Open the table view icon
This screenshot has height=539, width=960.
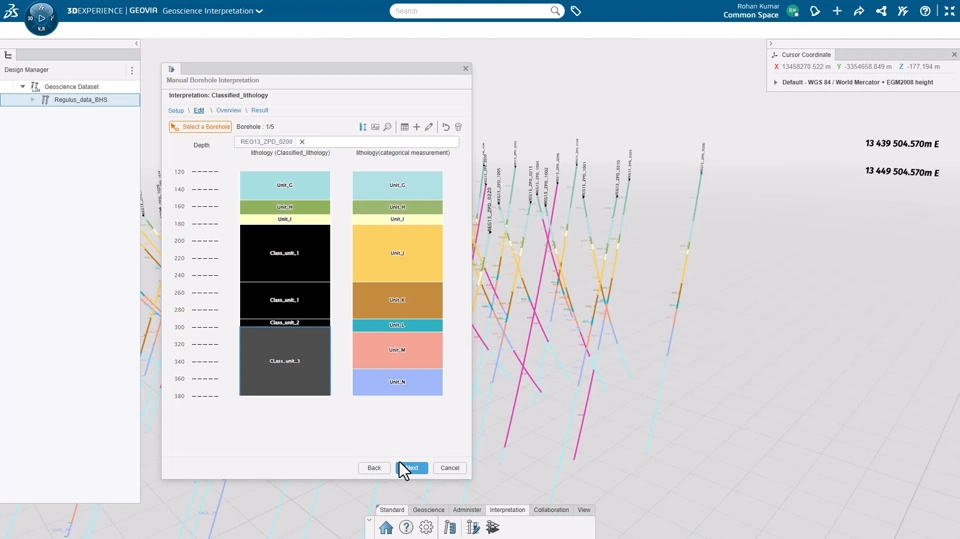(405, 127)
